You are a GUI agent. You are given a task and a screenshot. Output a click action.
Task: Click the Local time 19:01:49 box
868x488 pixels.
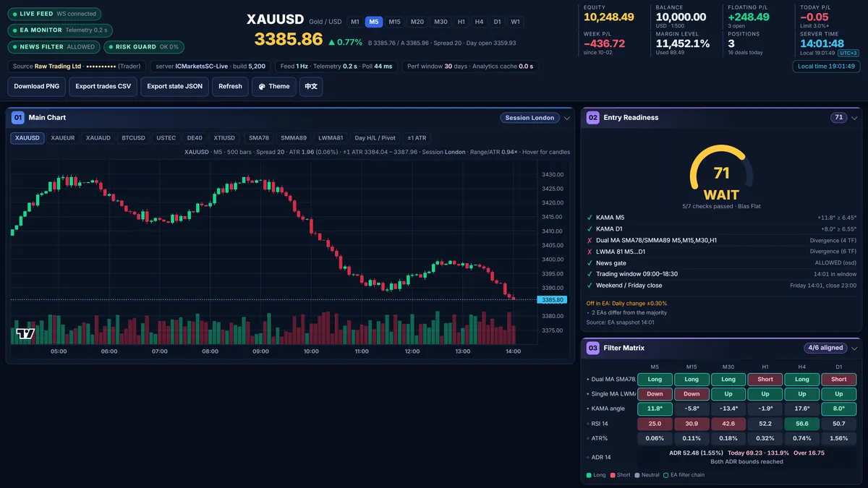(x=826, y=66)
